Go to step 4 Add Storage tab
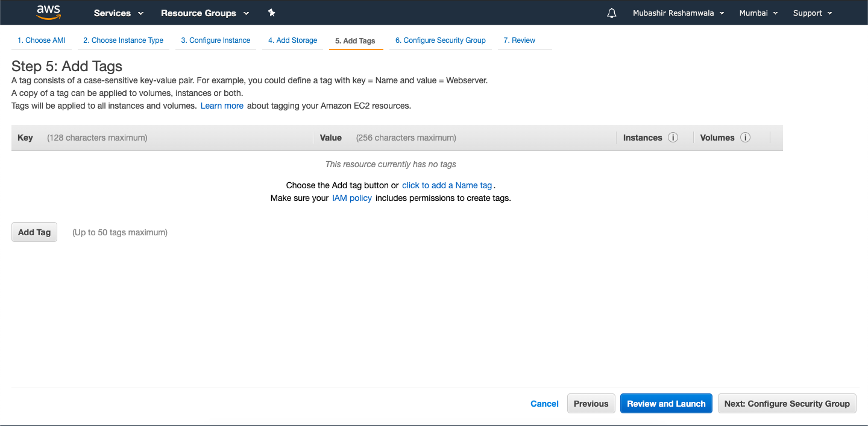 (x=292, y=40)
